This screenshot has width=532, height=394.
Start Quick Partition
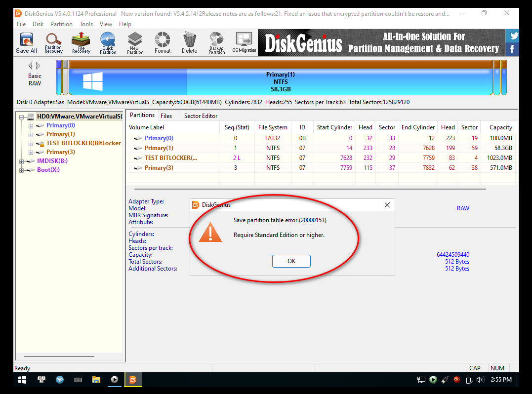click(x=108, y=43)
